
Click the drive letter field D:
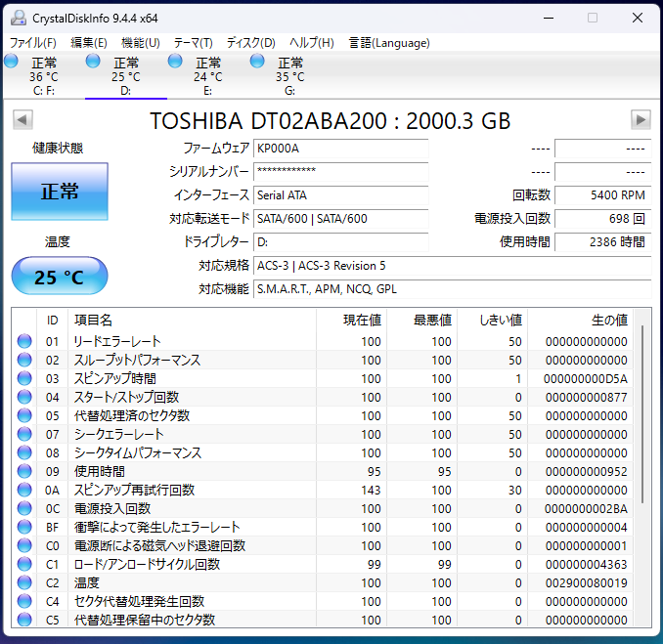point(341,242)
